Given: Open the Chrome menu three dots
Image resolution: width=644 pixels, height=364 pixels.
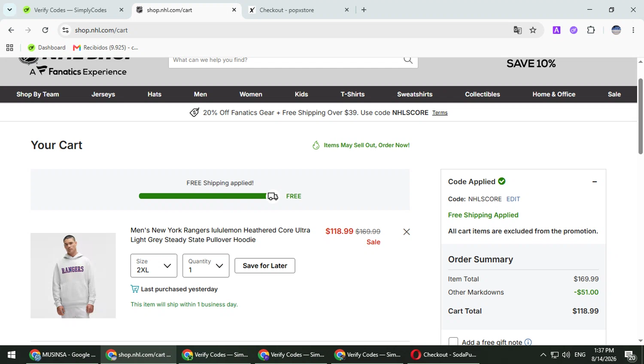Looking at the screenshot, I should point(633,30).
